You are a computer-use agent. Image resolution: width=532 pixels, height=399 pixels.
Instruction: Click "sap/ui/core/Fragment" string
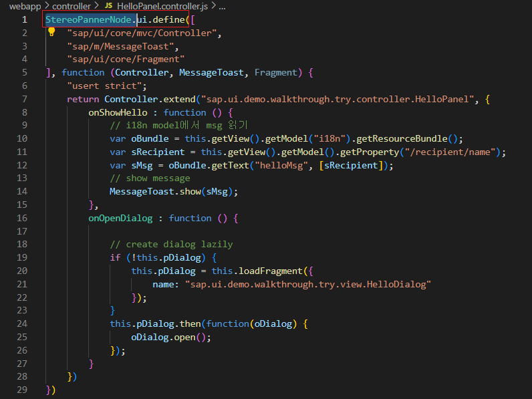coord(126,59)
